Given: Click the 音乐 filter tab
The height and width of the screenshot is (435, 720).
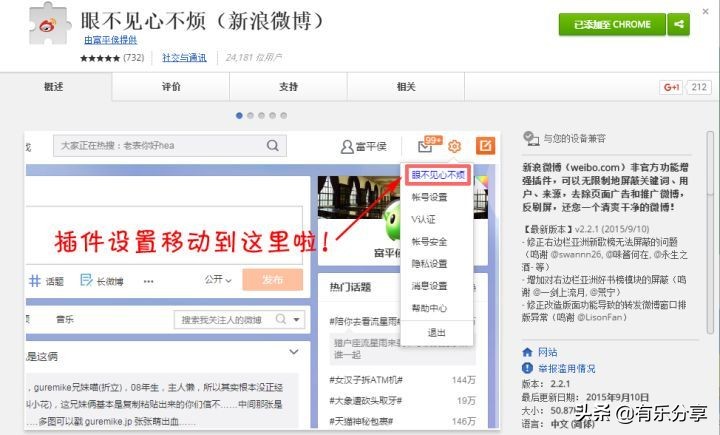Looking at the screenshot, I should pos(65,319).
